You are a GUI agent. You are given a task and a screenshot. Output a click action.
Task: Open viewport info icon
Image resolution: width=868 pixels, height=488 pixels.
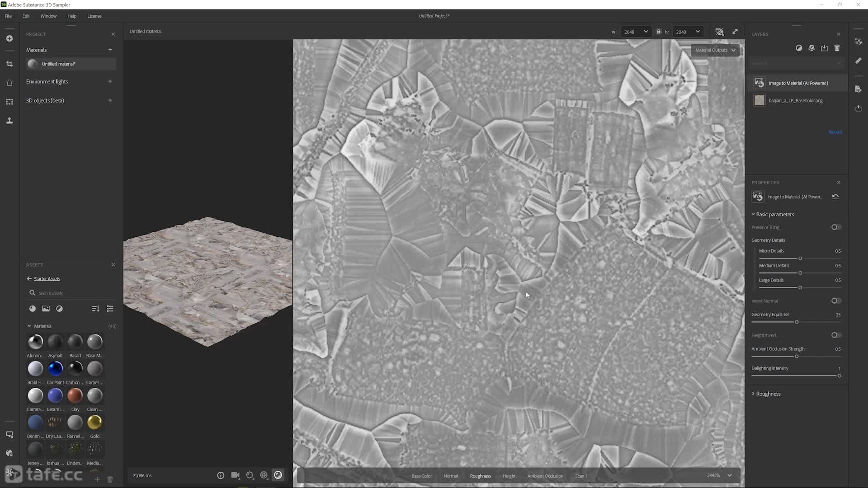pyautogui.click(x=221, y=475)
